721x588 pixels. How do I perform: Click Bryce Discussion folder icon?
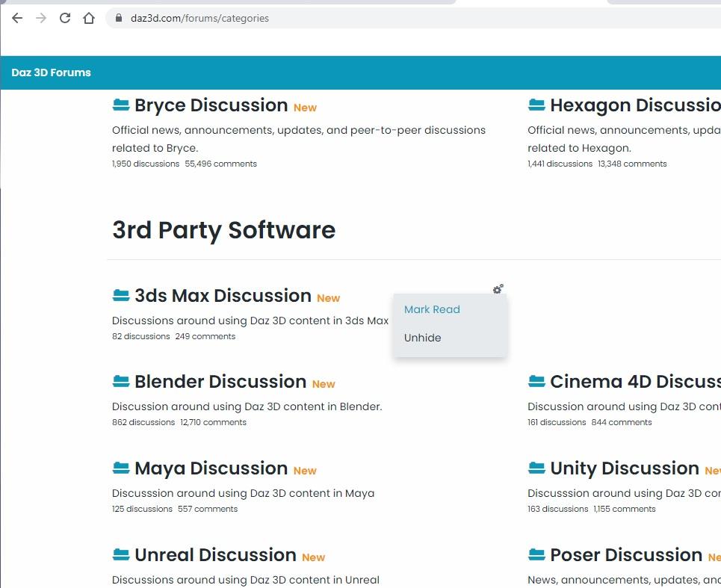tap(121, 105)
